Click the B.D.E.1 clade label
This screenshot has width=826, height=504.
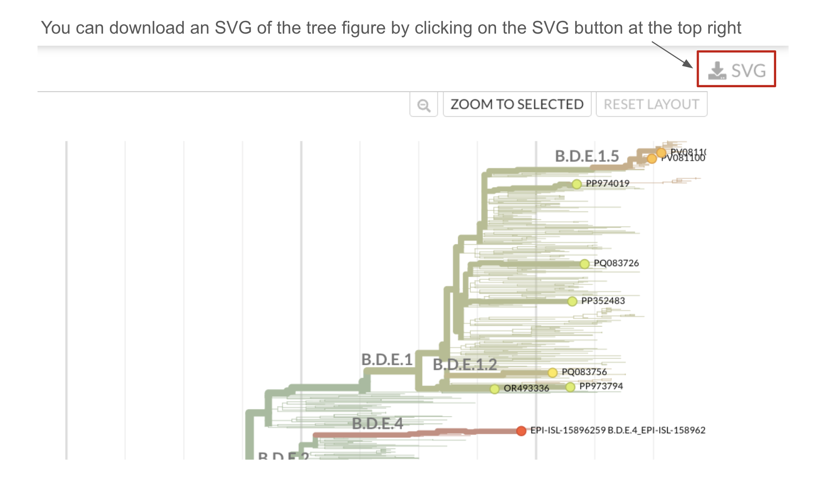(x=387, y=360)
